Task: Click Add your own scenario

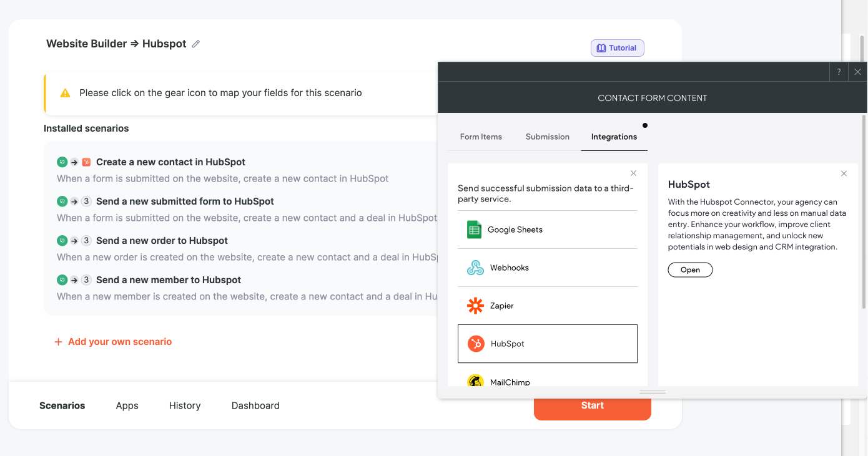Action: click(x=113, y=341)
